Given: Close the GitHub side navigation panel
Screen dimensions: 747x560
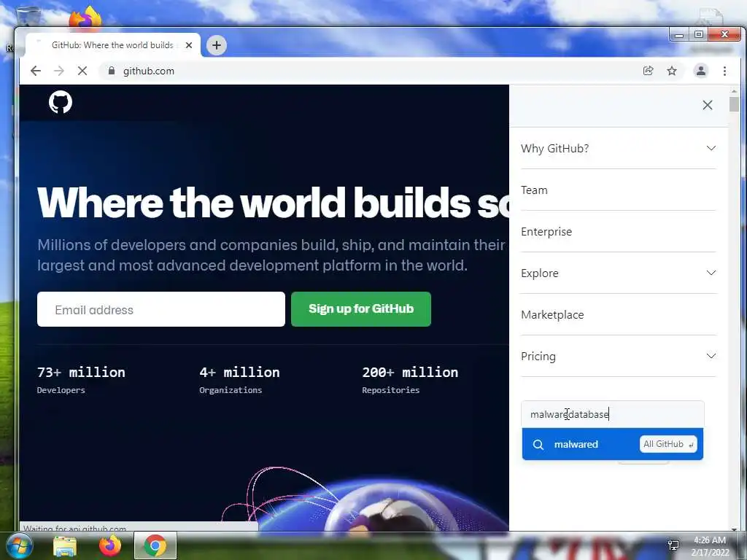Looking at the screenshot, I should [x=708, y=105].
